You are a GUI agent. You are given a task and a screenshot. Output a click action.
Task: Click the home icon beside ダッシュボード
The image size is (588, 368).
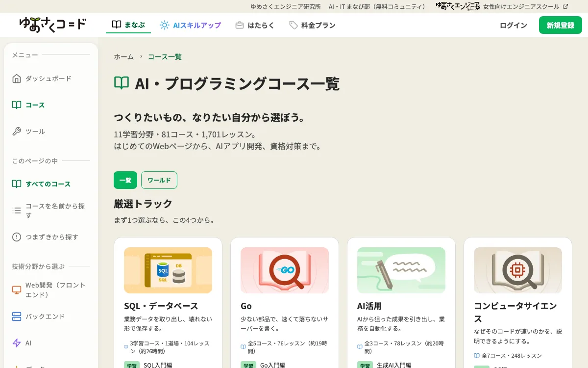coord(17,79)
